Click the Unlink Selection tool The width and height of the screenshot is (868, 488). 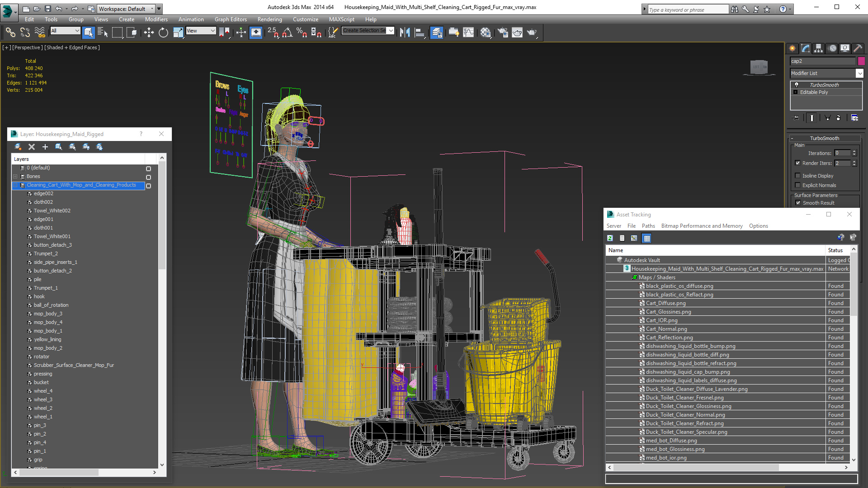point(25,32)
